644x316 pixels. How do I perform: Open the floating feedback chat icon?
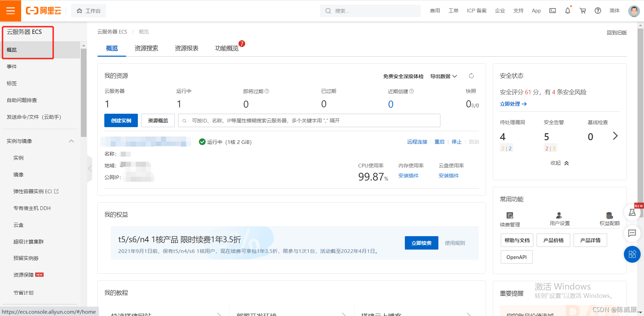pyautogui.click(x=632, y=233)
